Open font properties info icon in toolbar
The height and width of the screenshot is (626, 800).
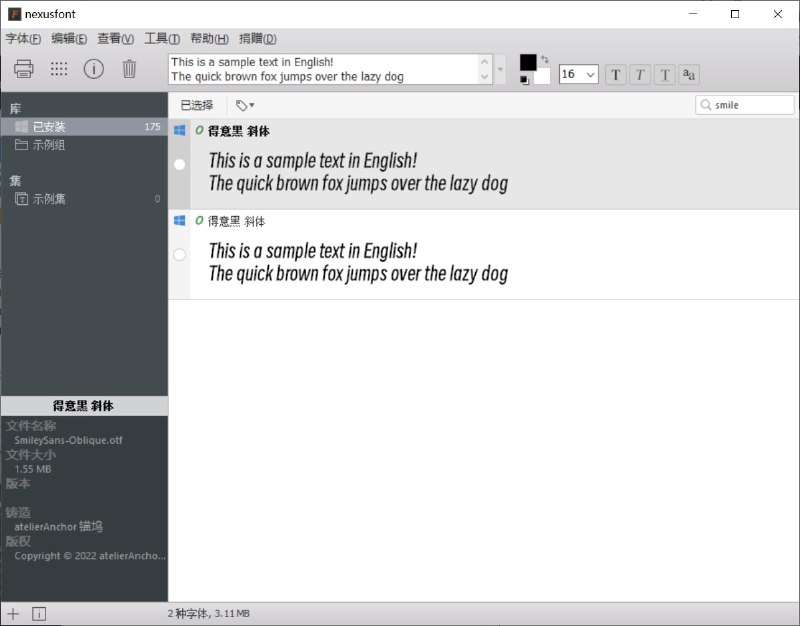pyautogui.click(x=94, y=69)
